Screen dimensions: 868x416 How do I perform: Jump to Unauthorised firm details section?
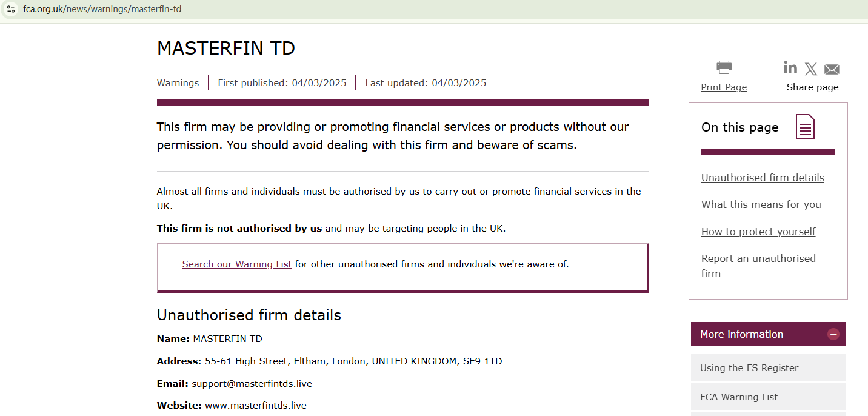tap(763, 178)
